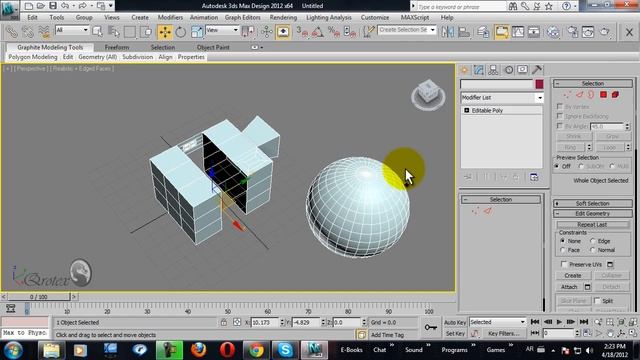
Task: Open the MAXScript menu
Action: click(415, 18)
